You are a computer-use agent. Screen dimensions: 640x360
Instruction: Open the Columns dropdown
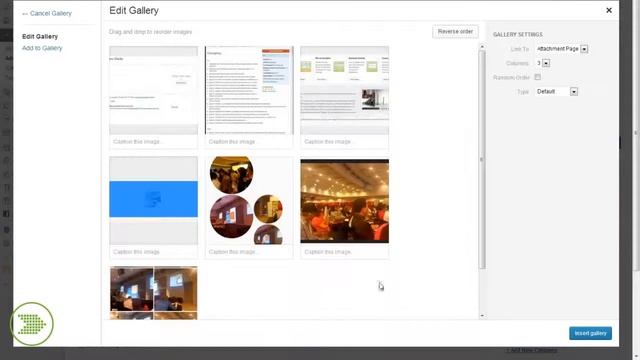point(543,63)
